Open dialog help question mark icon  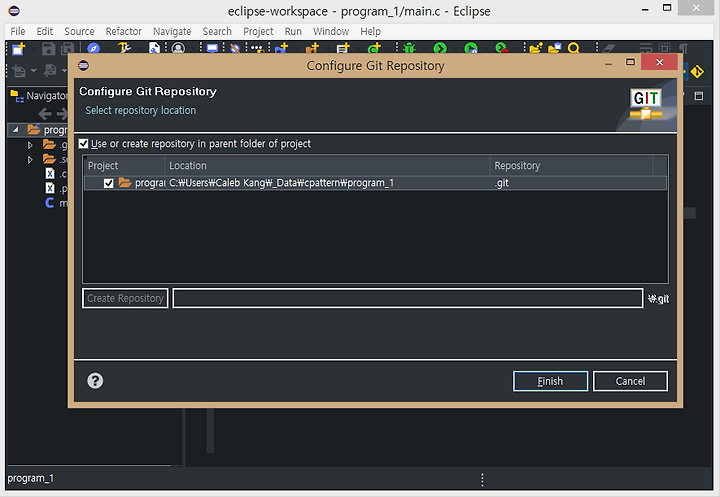95,380
